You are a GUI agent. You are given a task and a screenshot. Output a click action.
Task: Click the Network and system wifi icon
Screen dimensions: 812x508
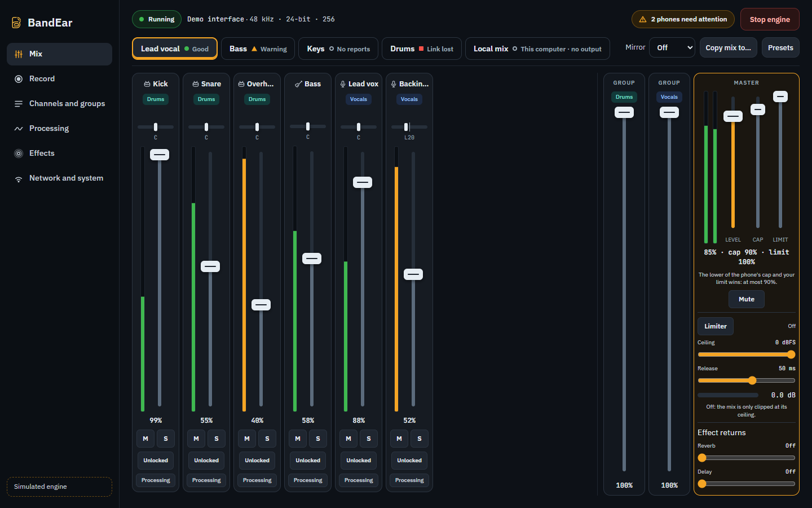19,178
